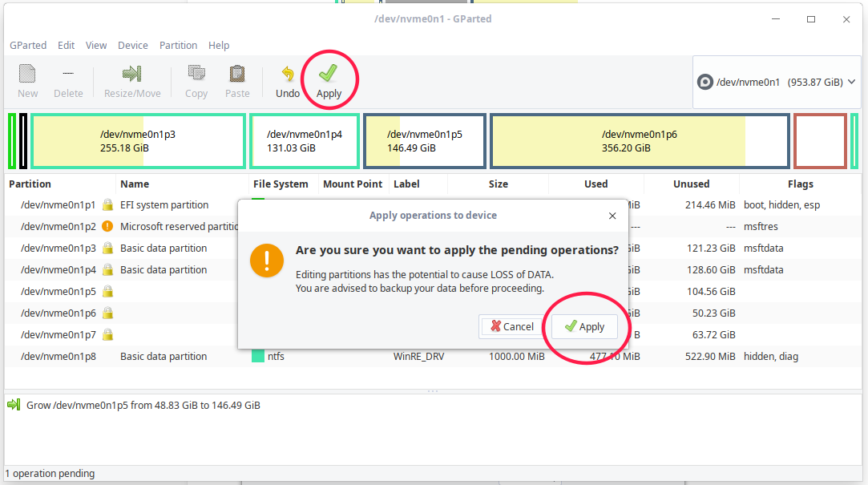Click the msftres flags cell
The width and height of the screenshot is (868, 485).
tap(761, 226)
